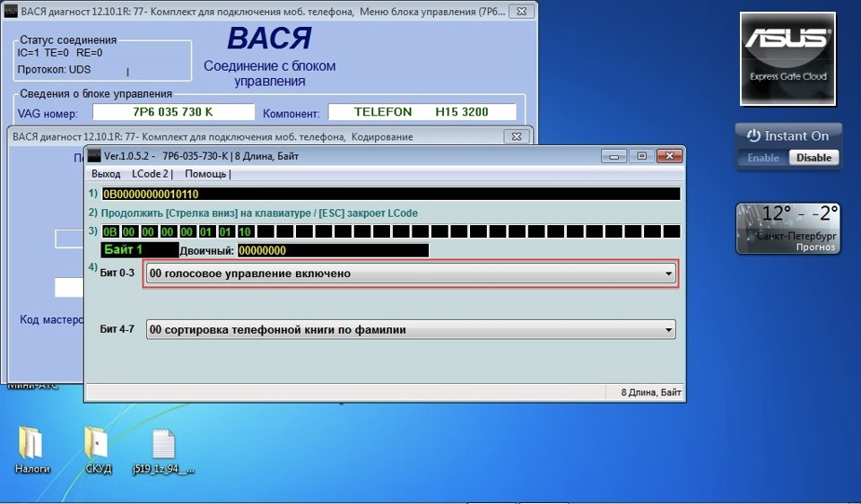Screen dimensions: 861x504
Task: Click the 8 Длина, Байт status bar entry
Action: tap(651, 393)
